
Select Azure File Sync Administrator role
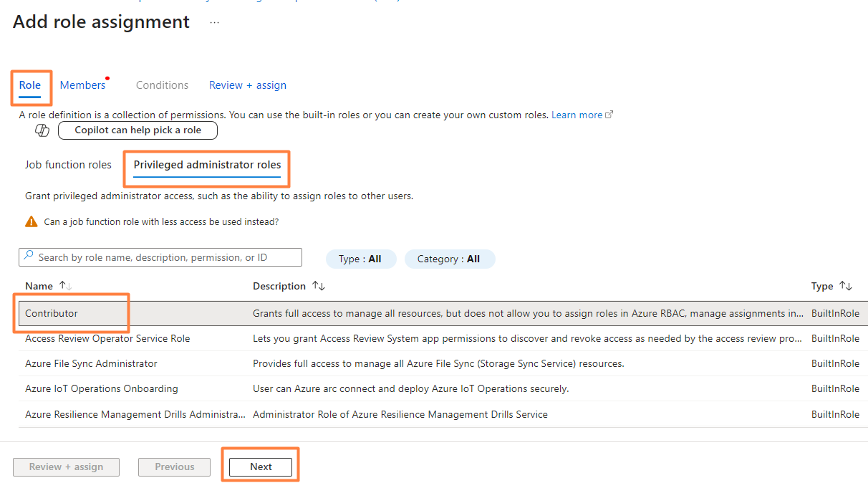pos(91,363)
